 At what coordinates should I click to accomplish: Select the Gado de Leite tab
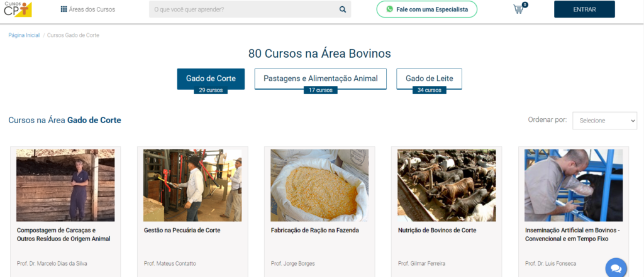[429, 79]
